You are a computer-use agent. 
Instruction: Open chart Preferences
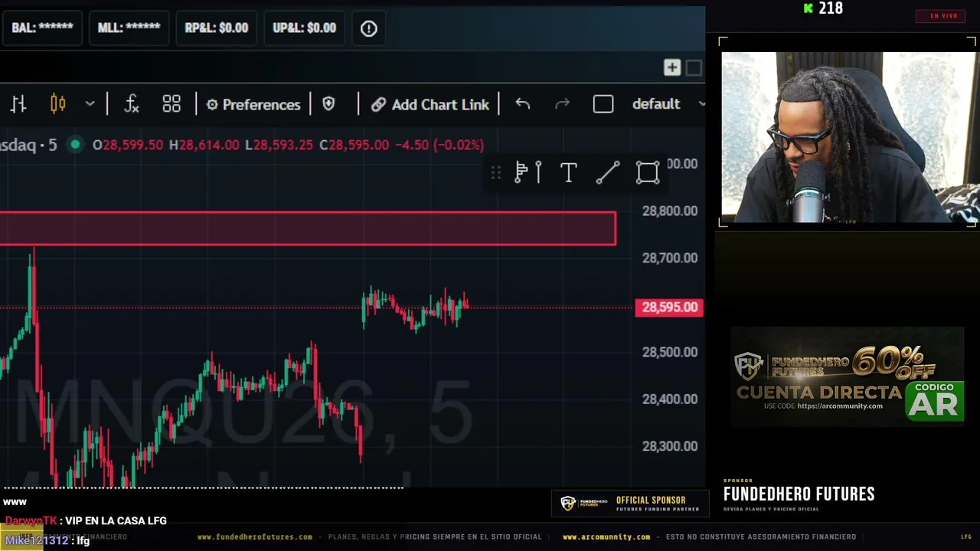pos(253,104)
